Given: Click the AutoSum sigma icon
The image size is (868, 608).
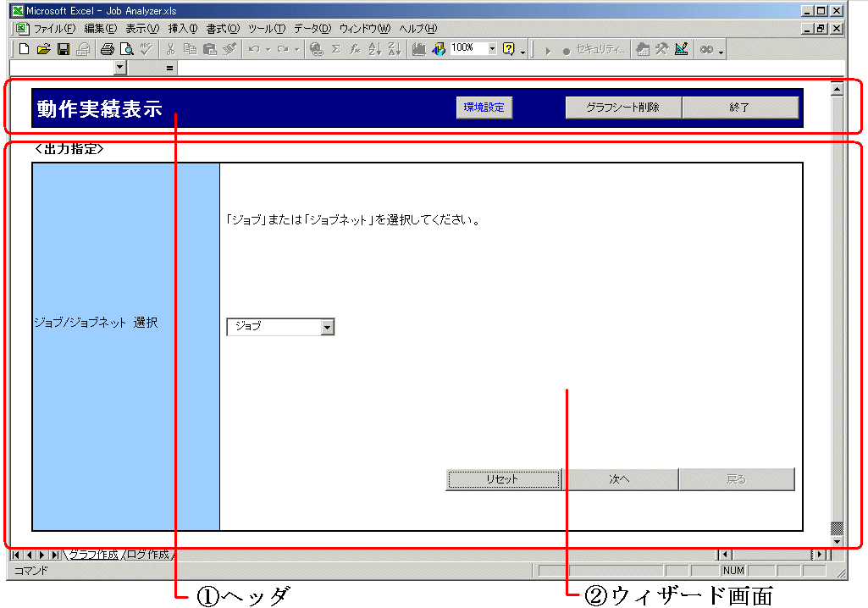Looking at the screenshot, I should pos(335,49).
